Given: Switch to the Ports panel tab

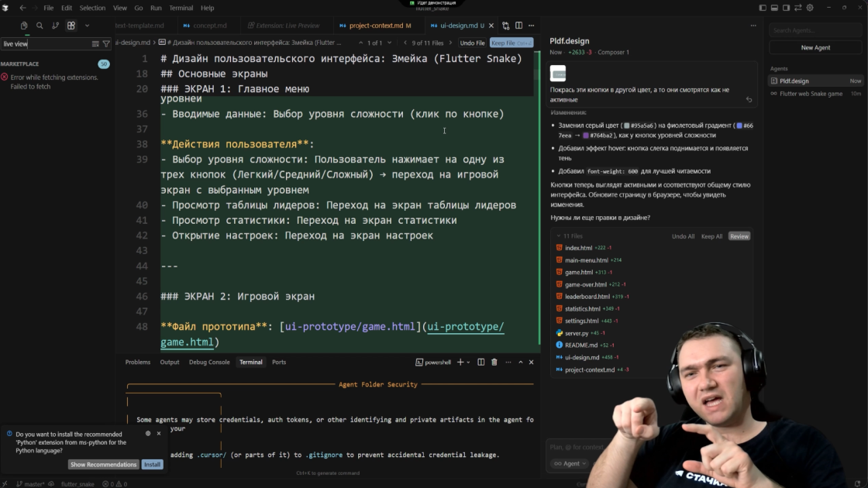Looking at the screenshot, I should click(x=279, y=362).
